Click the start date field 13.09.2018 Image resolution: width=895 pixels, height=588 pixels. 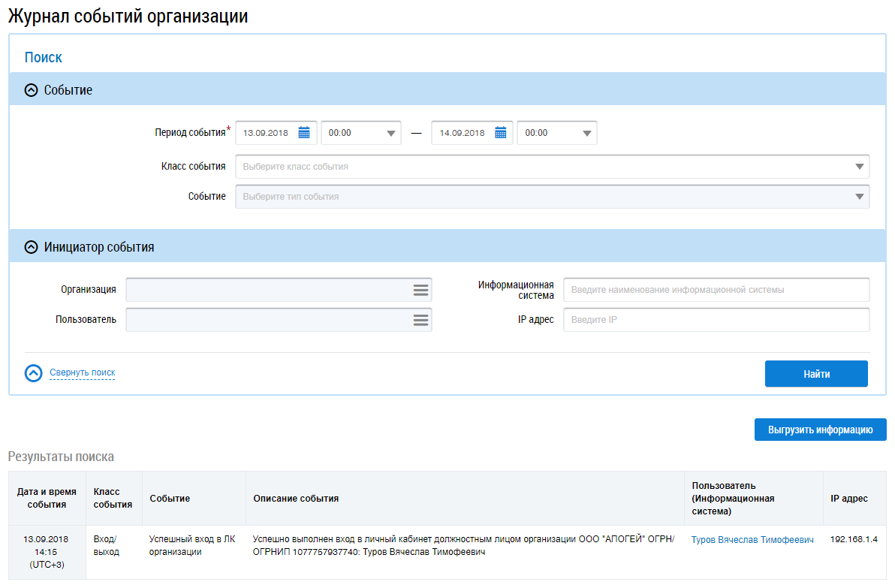pyautogui.click(x=266, y=133)
